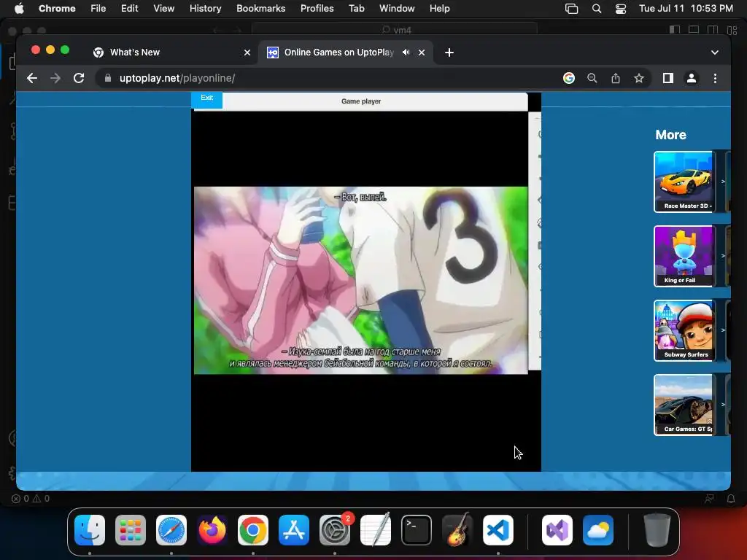
Task: Open the Help menu
Action: pyautogui.click(x=439, y=9)
